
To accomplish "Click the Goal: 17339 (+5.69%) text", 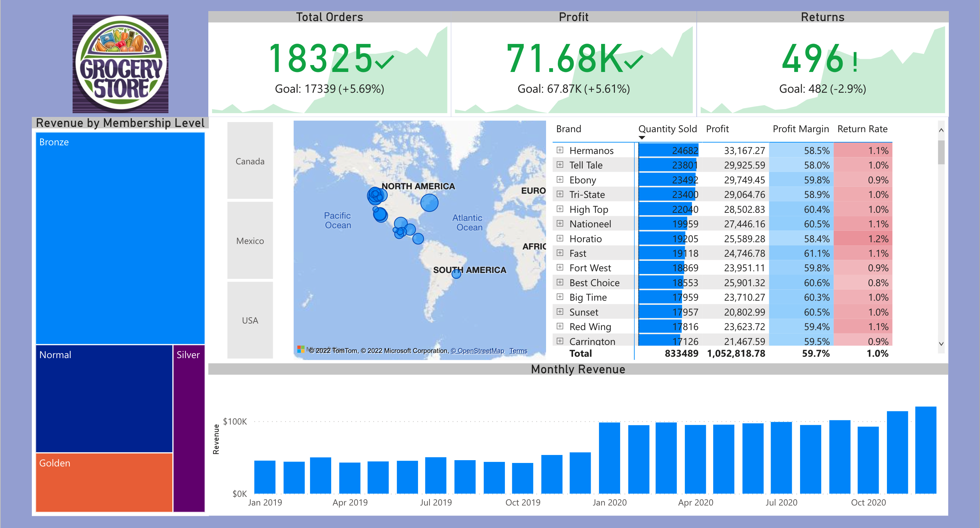I will coord(329,89).
